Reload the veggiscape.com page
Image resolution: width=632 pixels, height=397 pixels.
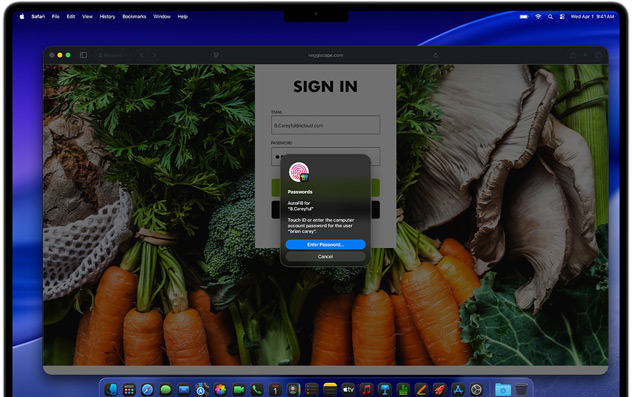pyautogui.click(x=436, y=55)
